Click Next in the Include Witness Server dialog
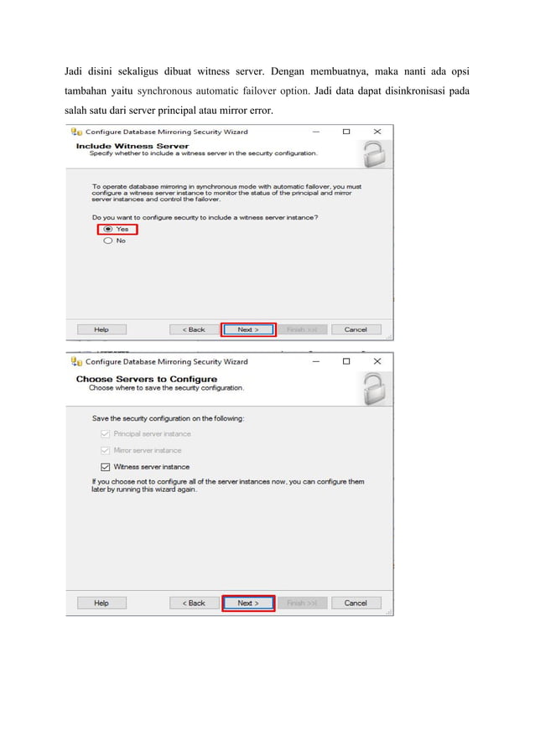The height and width of the screenshot is (756, 535). 248,329
